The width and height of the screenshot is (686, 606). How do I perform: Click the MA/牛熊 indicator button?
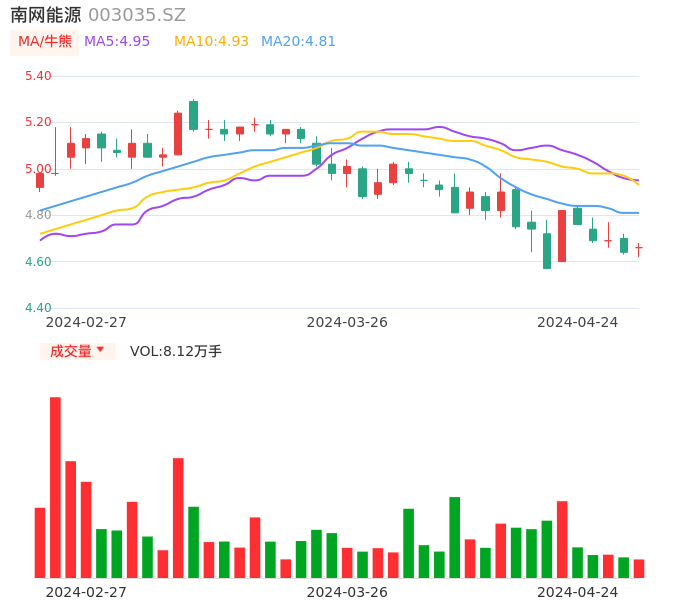(45, 42)
